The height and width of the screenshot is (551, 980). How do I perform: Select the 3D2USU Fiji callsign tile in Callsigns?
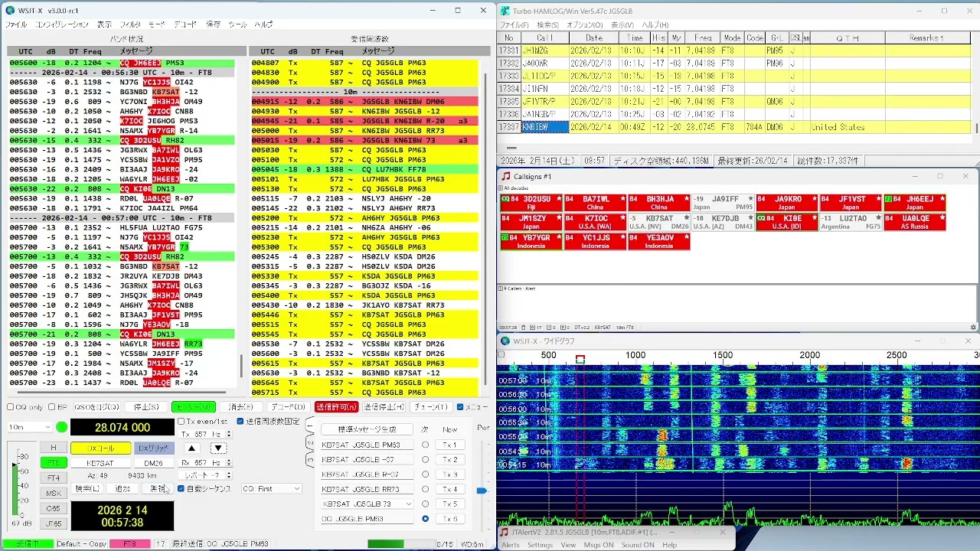point(531,203)
